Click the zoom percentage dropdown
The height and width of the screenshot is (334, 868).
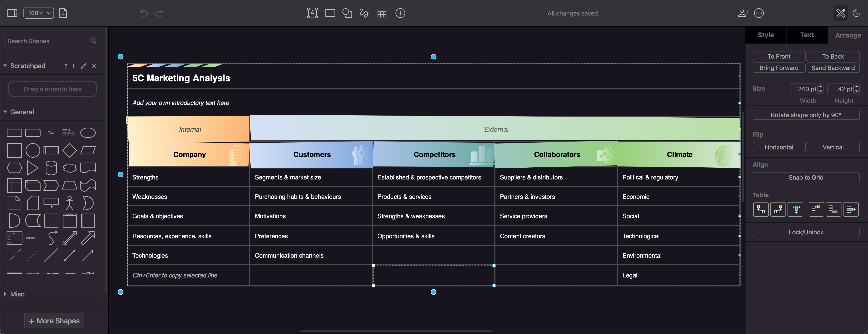pyautogui.click(x=39, y=12)
